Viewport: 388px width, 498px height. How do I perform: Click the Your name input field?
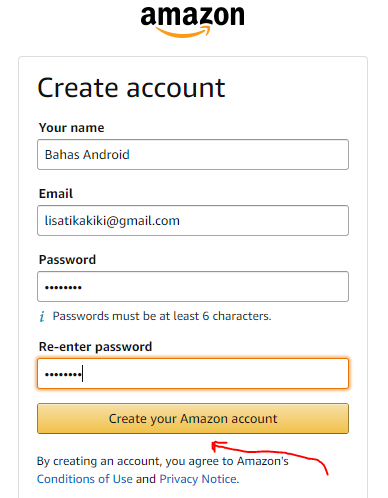point(193,154)
